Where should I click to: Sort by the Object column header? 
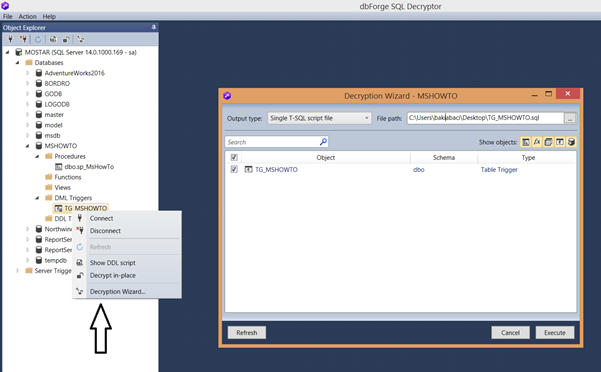325,157
